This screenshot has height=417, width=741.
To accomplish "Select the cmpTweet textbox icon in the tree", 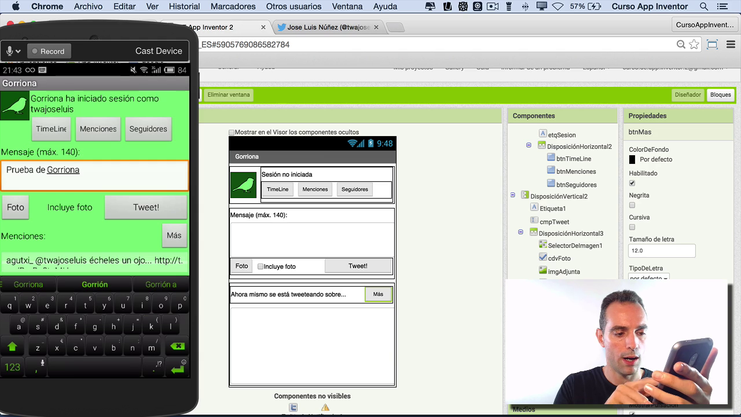I will click(534, 220).
